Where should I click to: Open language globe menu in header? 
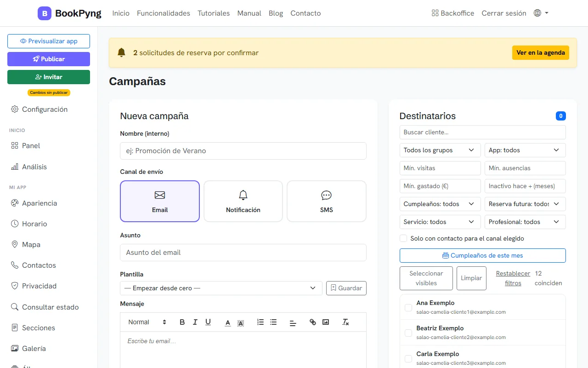(541, 13)
